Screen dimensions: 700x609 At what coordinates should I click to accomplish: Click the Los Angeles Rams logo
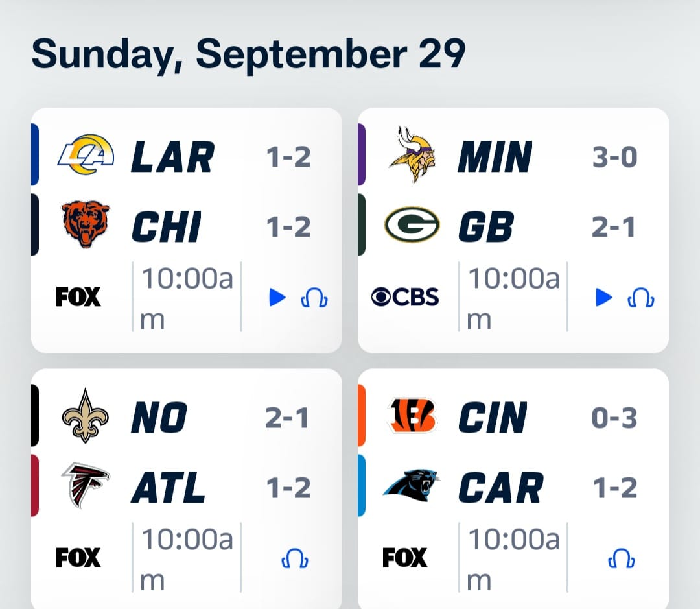[x=86, y=154]
